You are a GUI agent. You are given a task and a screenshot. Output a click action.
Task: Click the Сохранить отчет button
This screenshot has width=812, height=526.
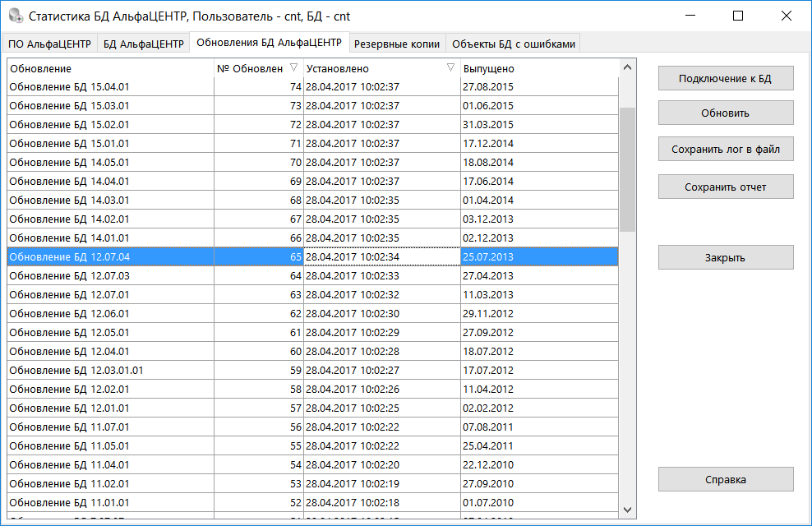coord(726,187)
